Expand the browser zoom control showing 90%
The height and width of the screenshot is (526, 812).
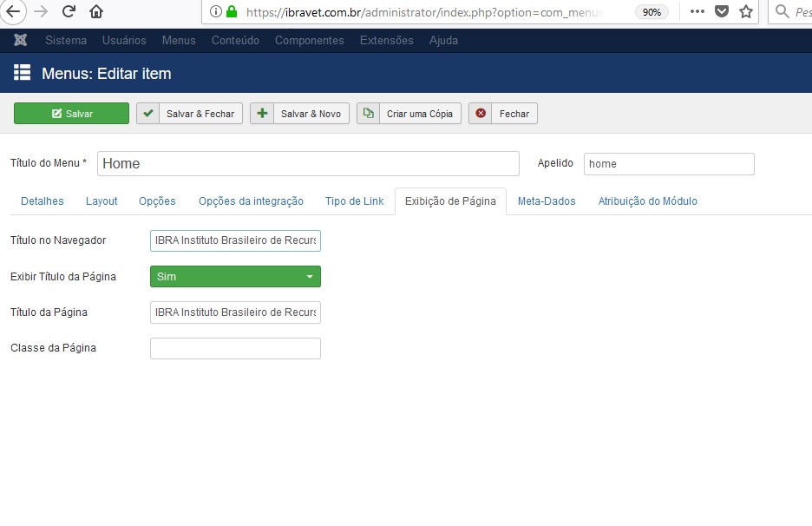(652, 13)
